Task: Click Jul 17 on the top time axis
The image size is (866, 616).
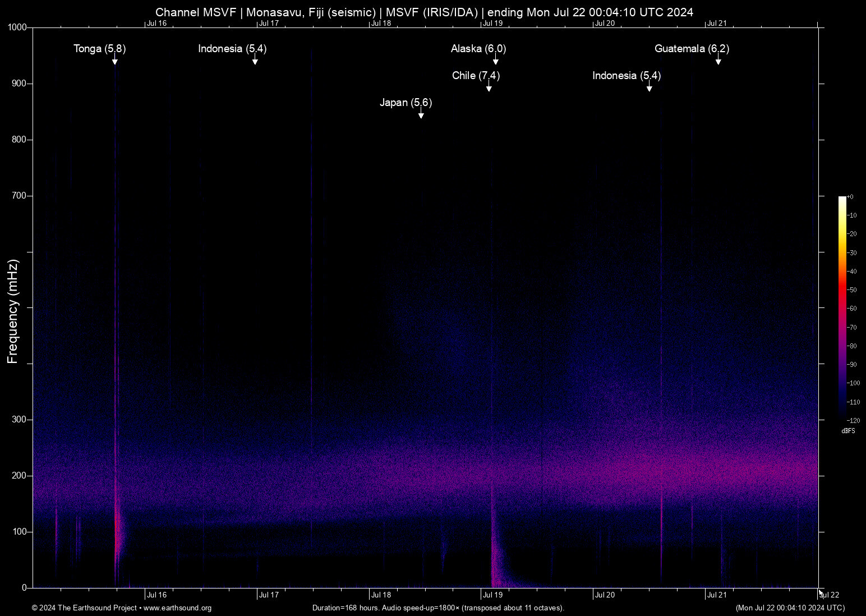Action: click(x=269, y=24)
